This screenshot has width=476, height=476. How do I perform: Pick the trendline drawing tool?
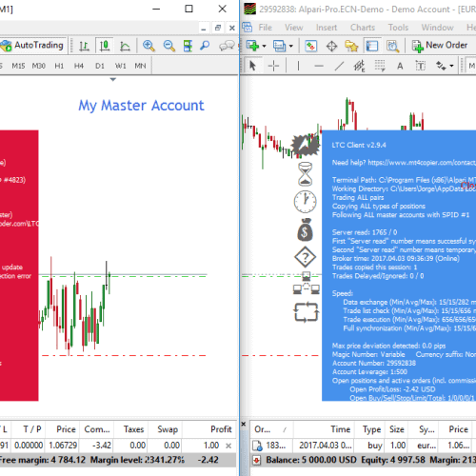click(x=339, y=66)
